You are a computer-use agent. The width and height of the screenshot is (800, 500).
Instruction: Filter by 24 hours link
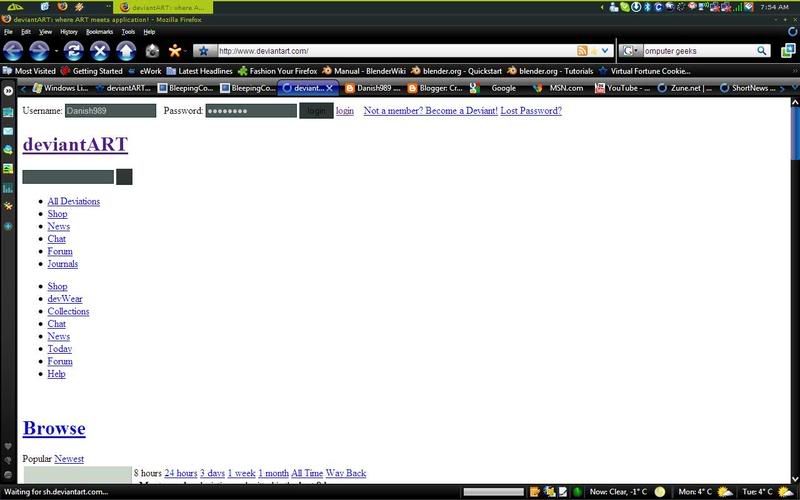pos(181,473)
